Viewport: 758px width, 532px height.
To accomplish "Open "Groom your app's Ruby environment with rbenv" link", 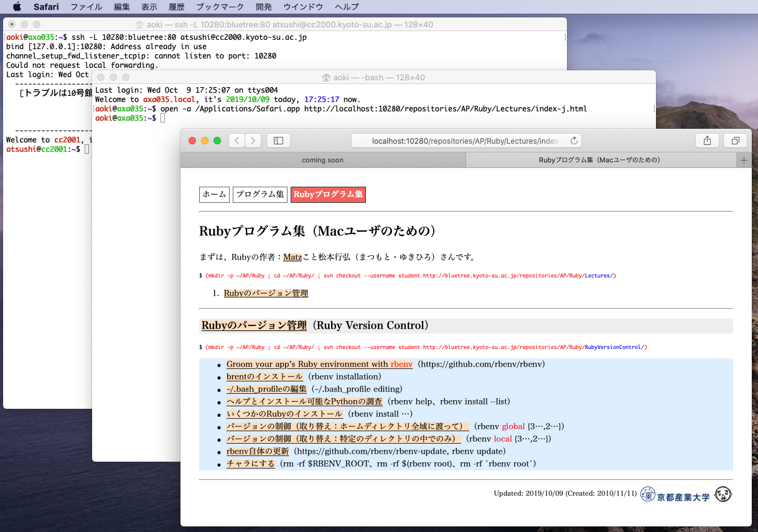I will pos(319,364).
